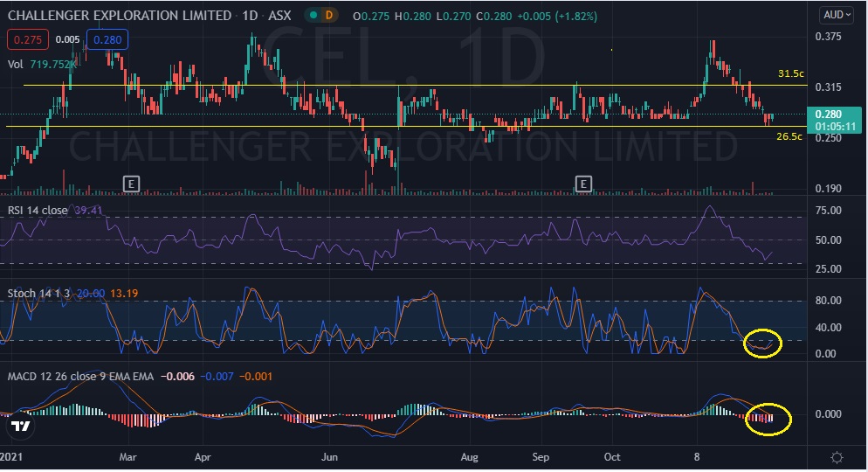Click the 0.190 price axis label
Image resolution: width=868 pixels, height=472 pixels.
click(x=828, y=188)
